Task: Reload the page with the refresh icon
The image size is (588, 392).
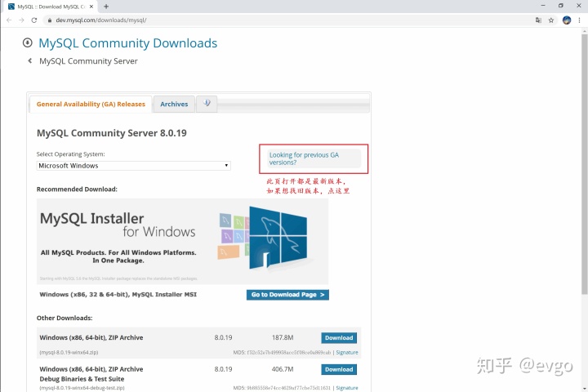Action: [34, 20]
